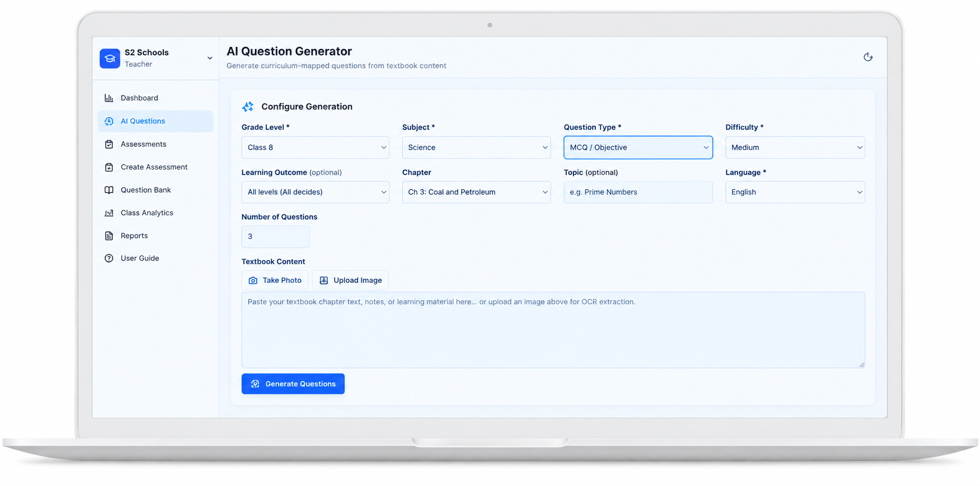This screenshot has width=980, height=486.
Task: Open Assessments from the sidebar
Action: coord(155,144)
